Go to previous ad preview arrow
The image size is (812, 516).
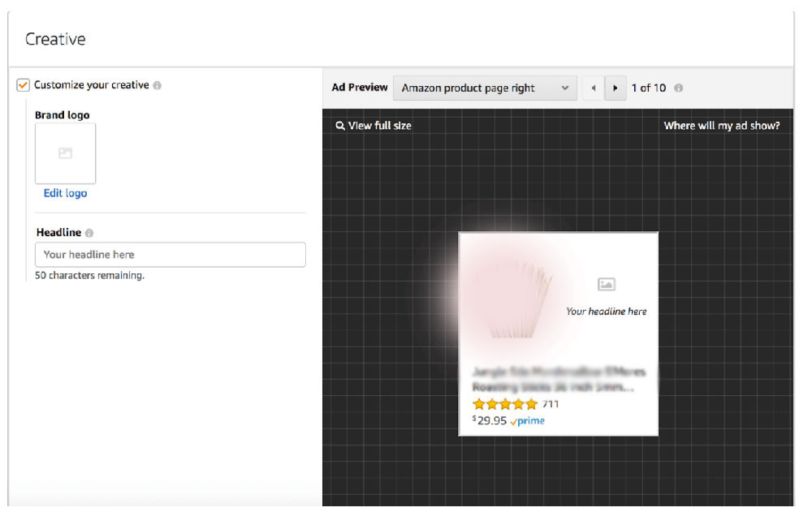(x=594, y=88)
